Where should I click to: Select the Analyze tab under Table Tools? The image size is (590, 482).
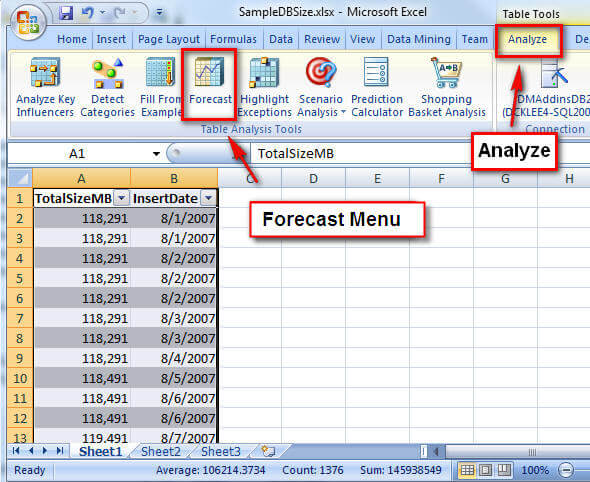click(528, 39)
